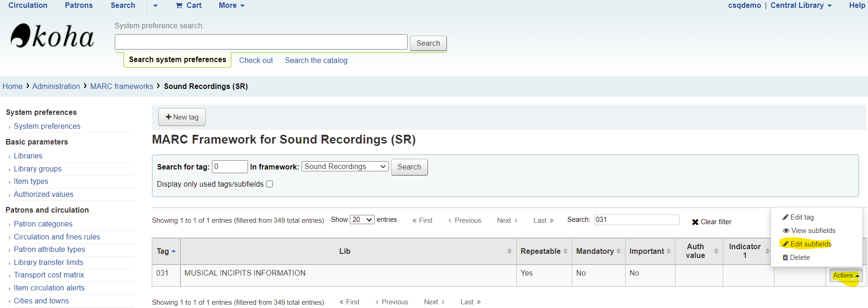Image resolution: width=868 pixels, height=308 pixels.
Task: Collapse the Actions dropdown for tag 031
Action: coord(846,276)
